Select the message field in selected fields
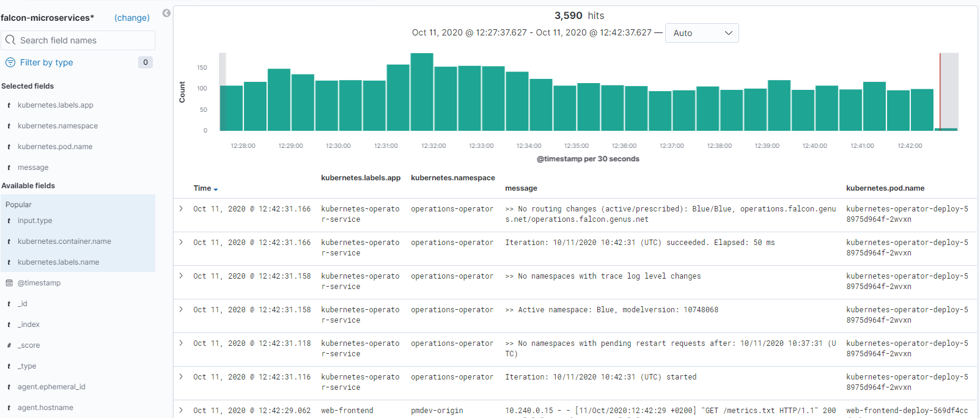980x418 pixels. pyautogui.click(x=33, y=167)
